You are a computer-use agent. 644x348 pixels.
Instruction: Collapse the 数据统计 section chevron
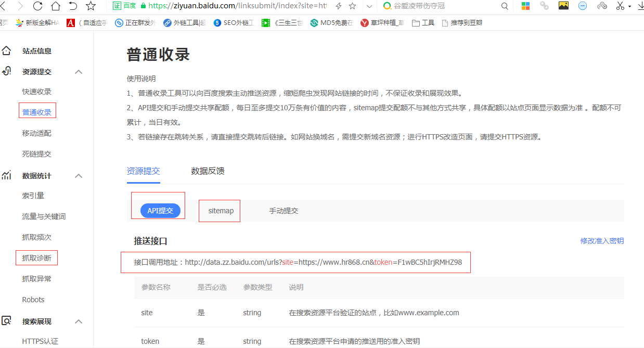(79, 176)
